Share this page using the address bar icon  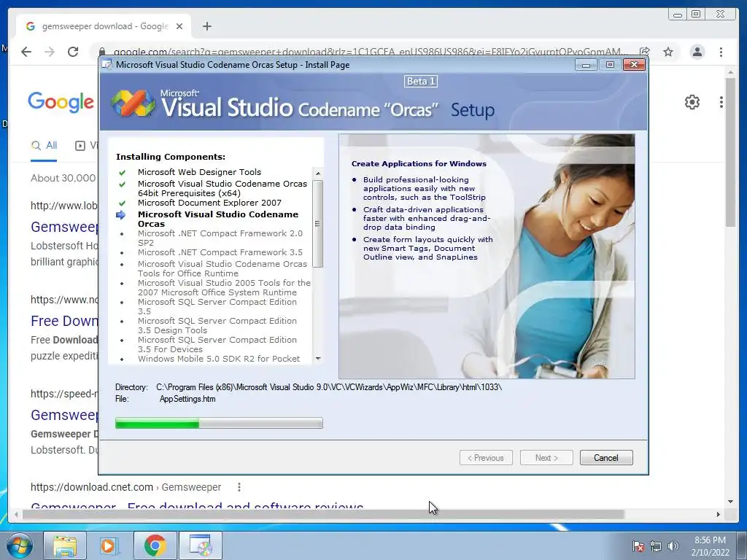click(644, 52)
